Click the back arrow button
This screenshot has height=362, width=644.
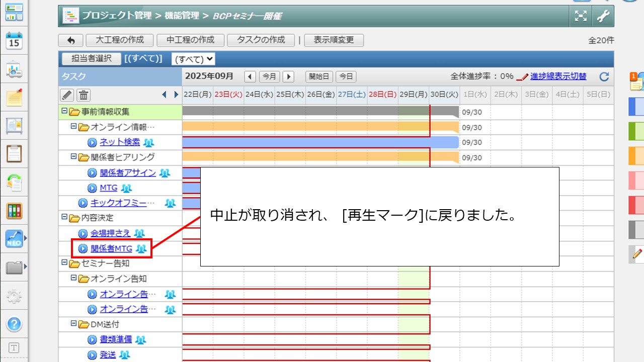(x=71, y=40)
